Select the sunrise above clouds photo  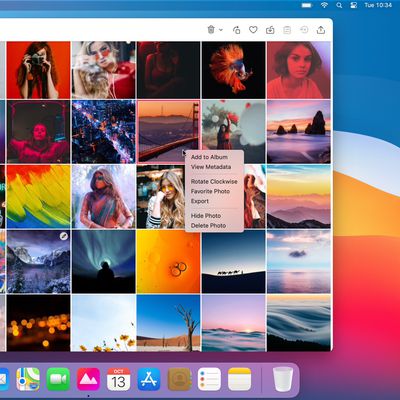(x=234, y=323)
